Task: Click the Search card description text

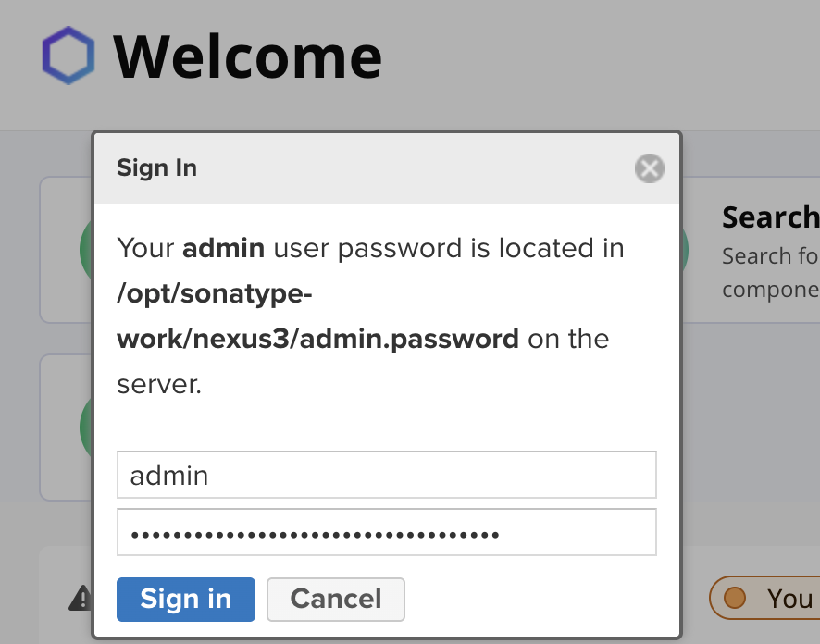Action: point(770,272)
